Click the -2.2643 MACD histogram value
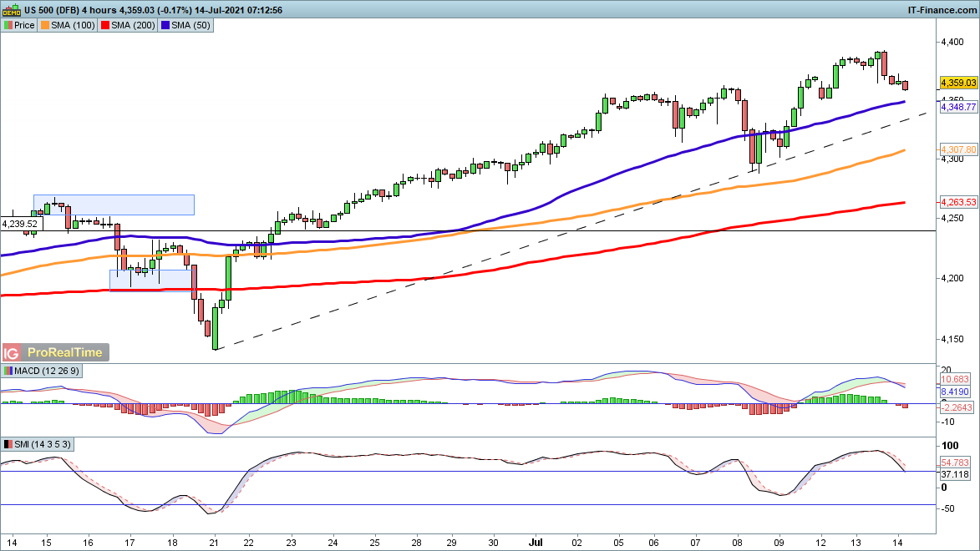The height and width of the screenshot is (551, 980). coord(957,407)
